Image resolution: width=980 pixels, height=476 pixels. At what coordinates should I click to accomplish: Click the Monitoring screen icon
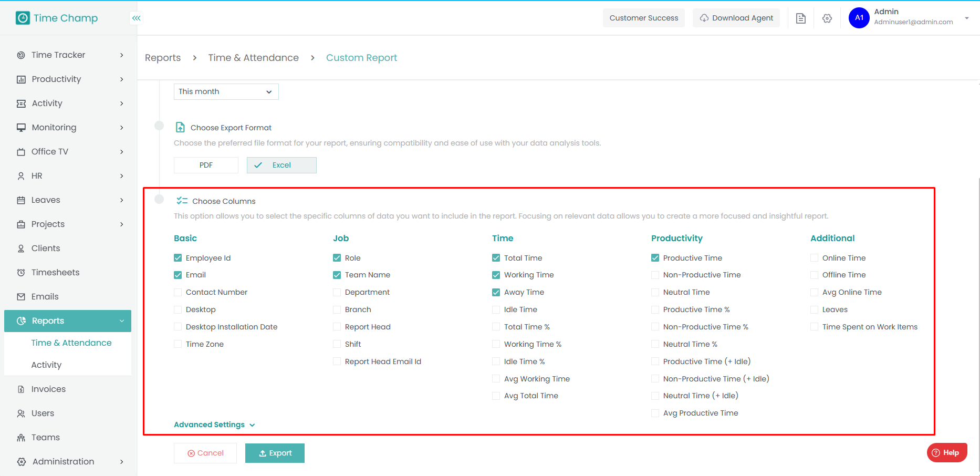click(x=21, y=128)
